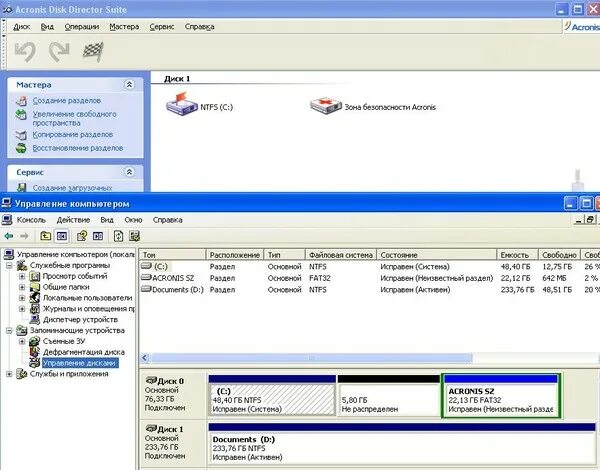The width and height of the screenshot is (600, 470).
Task: Click the Восстановление разделов icon
Action: [x=21, y=148]
